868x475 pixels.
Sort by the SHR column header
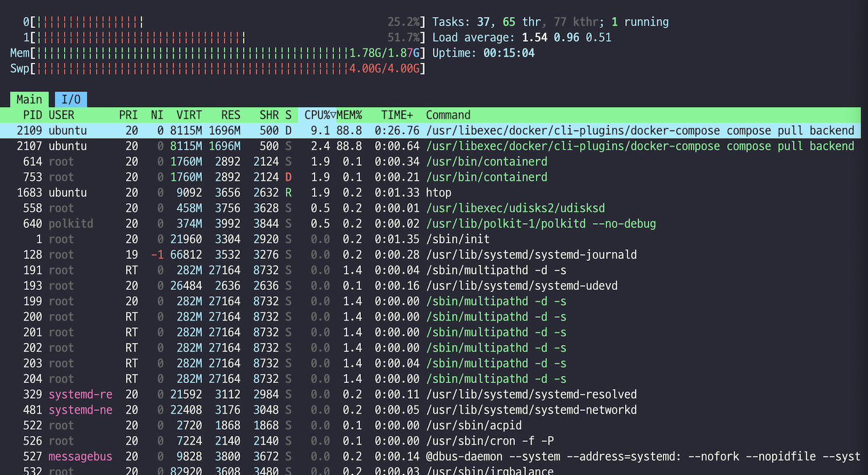point(269,115)
